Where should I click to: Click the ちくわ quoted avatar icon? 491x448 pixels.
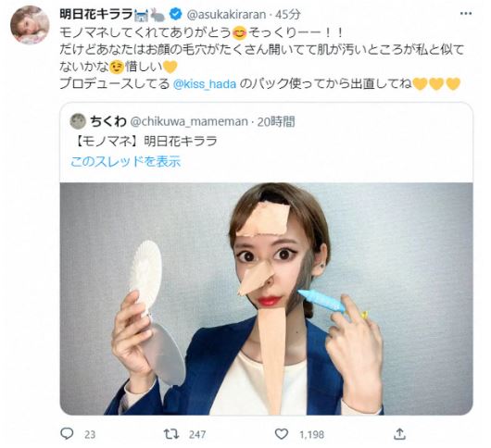click(x=78, y=121)
